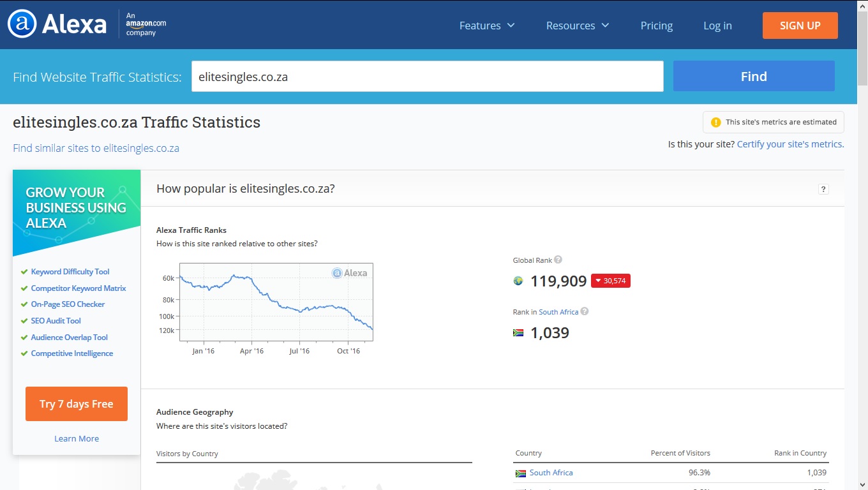The width and height of the screenshot is (868, 490).
Task: Click the yellow warning icon on metrics badge
Action: (715, 122)
